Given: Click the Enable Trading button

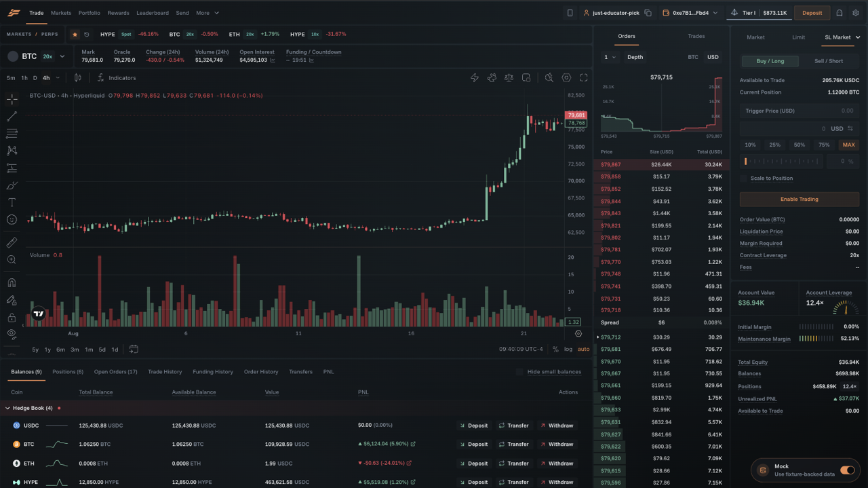Looking at the screenshot, I should click(799, 199).
